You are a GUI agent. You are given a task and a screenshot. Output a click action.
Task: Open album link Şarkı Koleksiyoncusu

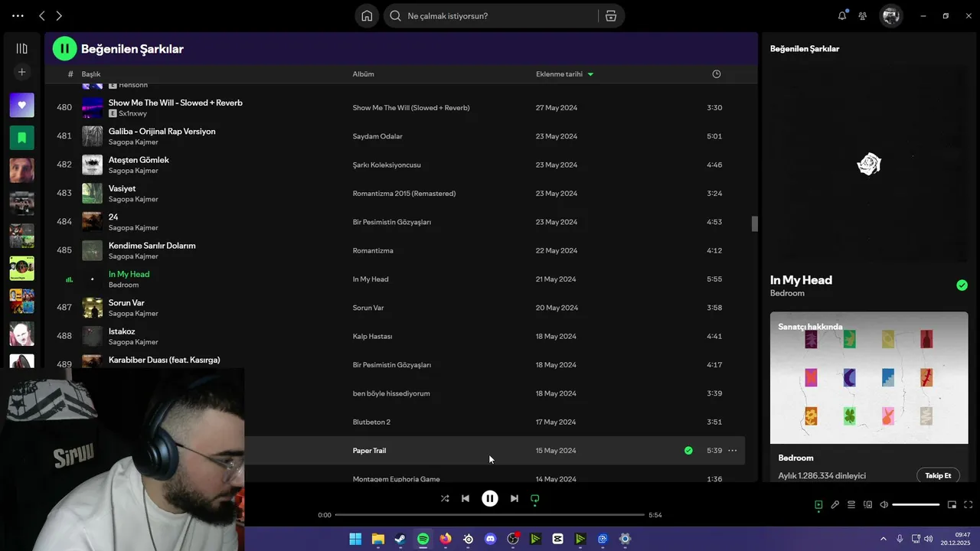point(387,165)
